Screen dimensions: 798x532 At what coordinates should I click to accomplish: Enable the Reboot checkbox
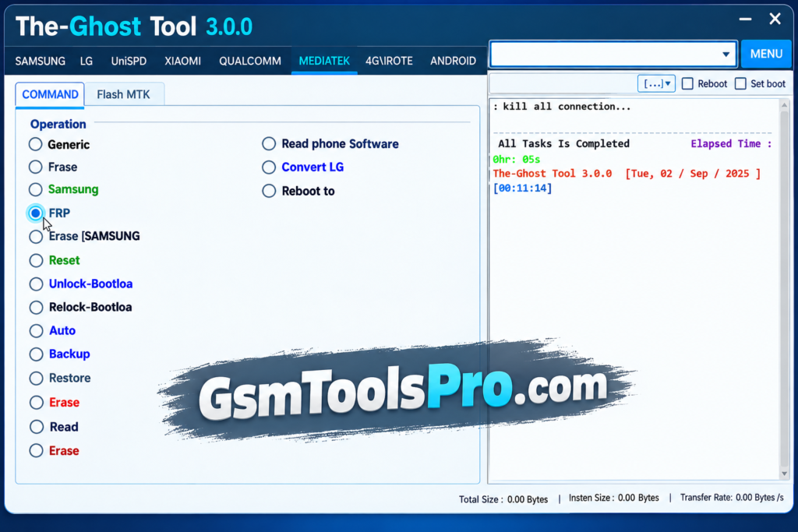pyautogui.click(x=687, y=83)
